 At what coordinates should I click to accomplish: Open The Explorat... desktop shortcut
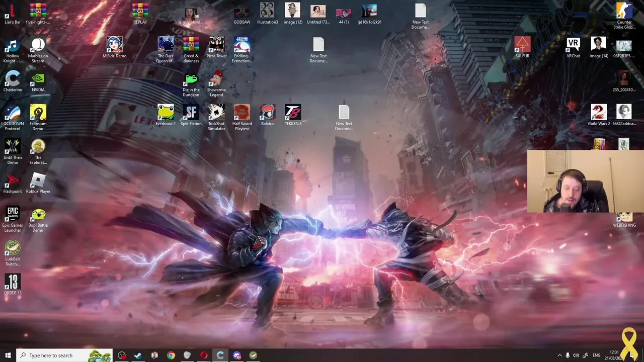(x=38, y=151)
